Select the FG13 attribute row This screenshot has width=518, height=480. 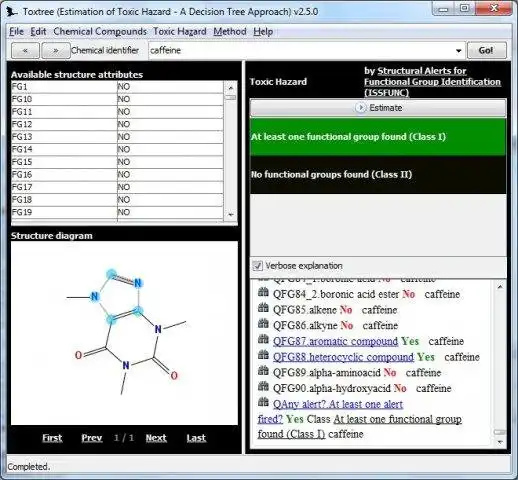[117, 137]
